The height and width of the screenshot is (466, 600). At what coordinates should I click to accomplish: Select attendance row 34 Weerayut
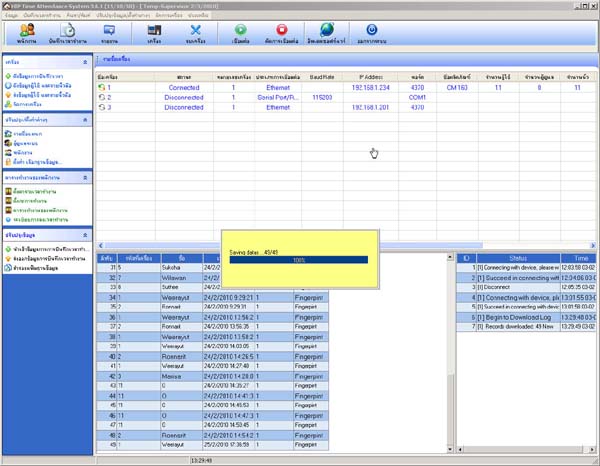212,298
